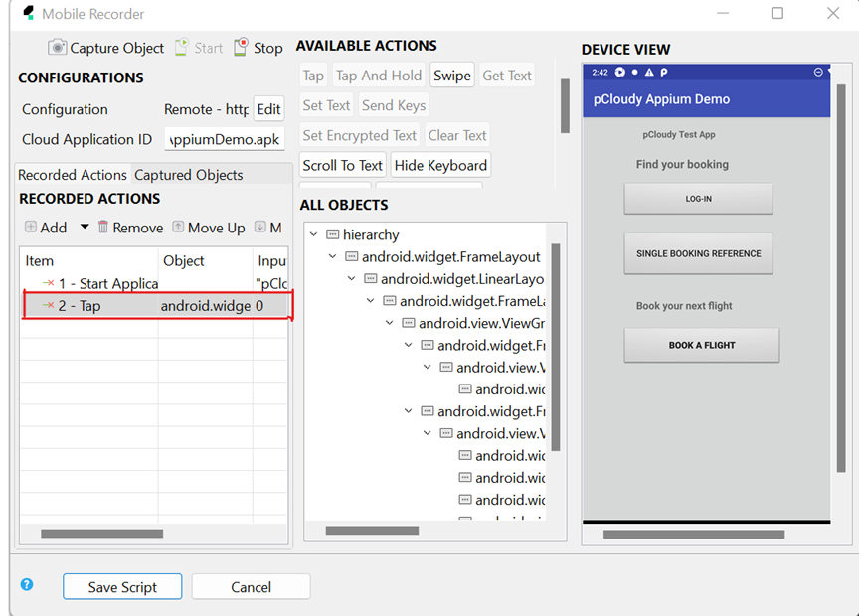Collapse the android.view.ViewGroup tree node
Viewport: 859px width, 616px height.
point(390,323)
